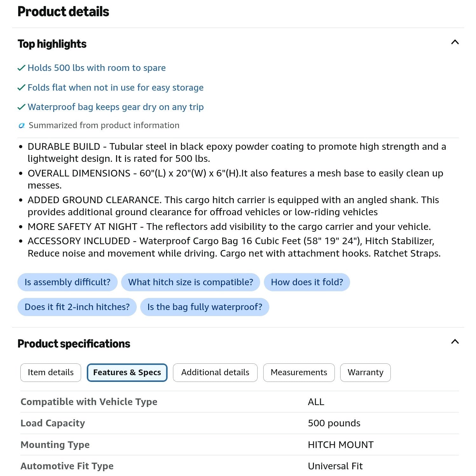Ask "How does it fold?"
476x476 pixels.
pos(307,282)
